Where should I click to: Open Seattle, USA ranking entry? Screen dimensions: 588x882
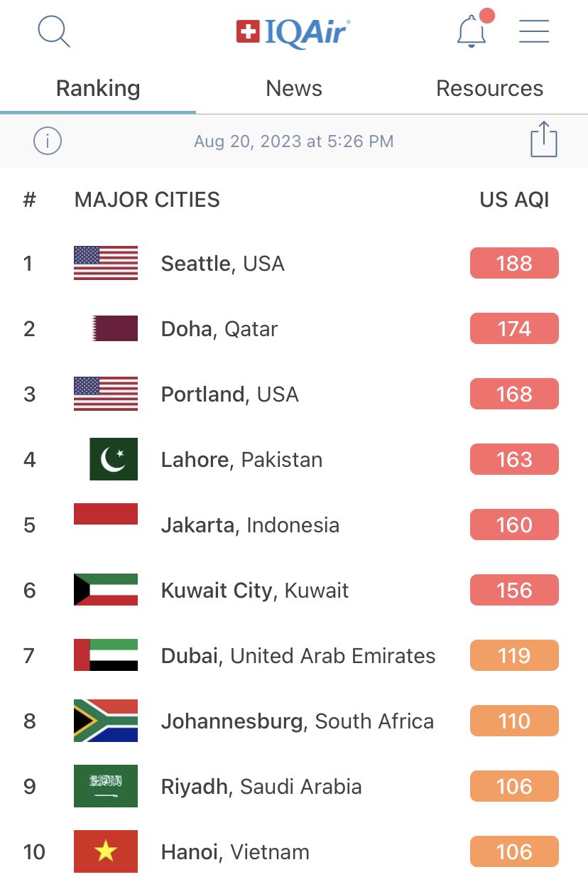point(222,264)
